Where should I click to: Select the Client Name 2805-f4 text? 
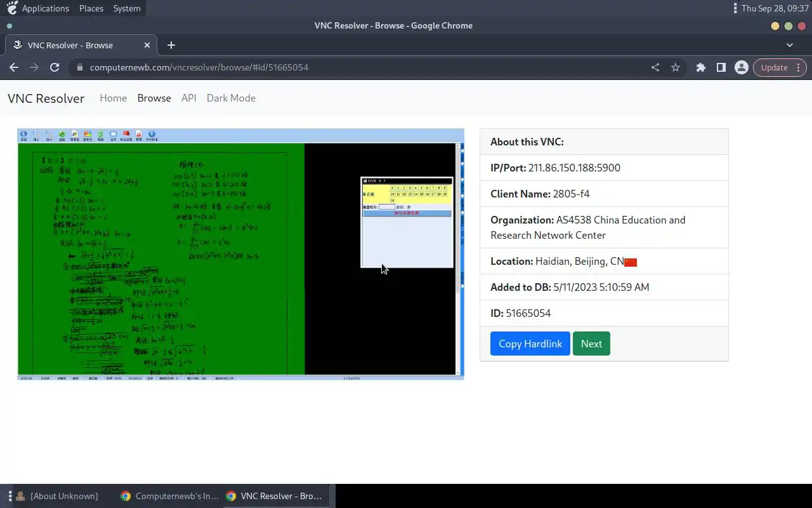point(571,194)
